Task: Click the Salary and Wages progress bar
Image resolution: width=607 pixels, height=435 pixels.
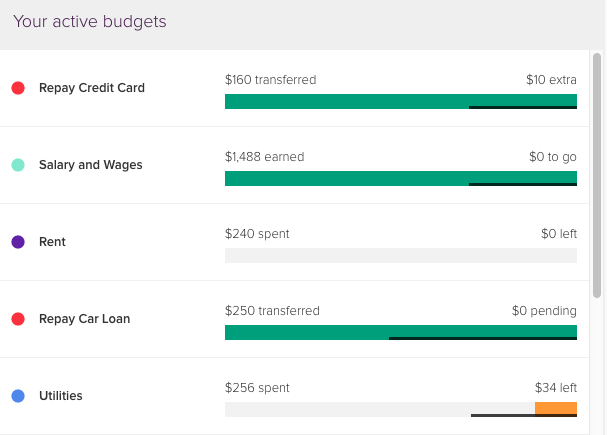Action: (400, 178)
